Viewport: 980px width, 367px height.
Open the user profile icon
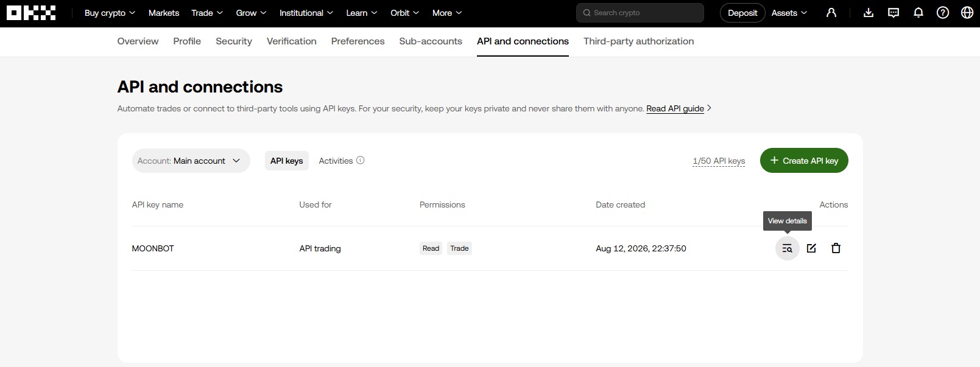click(x=831, y=13)
